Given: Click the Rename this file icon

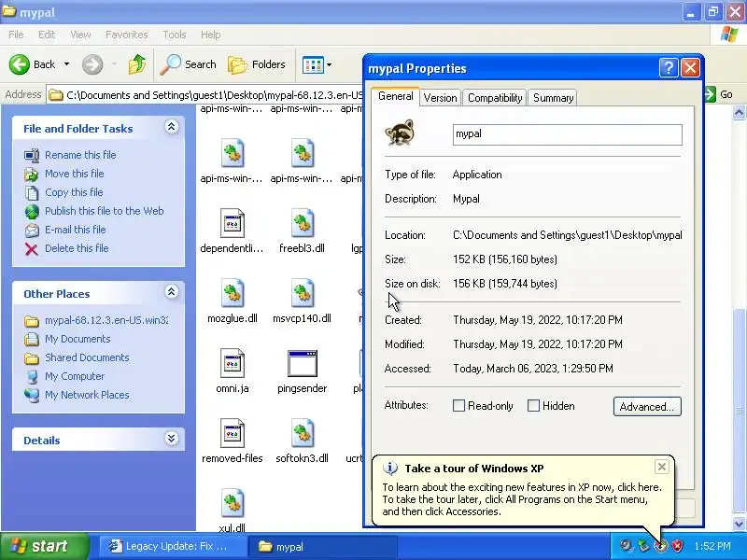Looking at the screenshot, I should point(32,155).
